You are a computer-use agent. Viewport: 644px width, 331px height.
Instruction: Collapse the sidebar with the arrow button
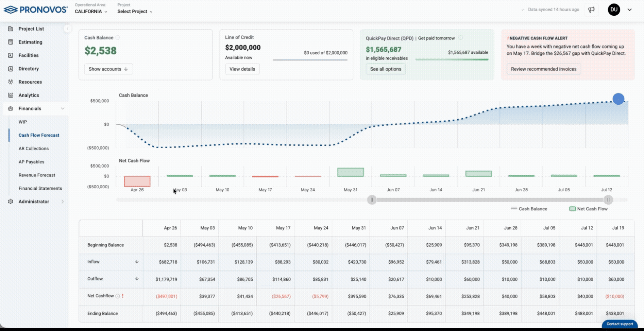pos(67,29)
